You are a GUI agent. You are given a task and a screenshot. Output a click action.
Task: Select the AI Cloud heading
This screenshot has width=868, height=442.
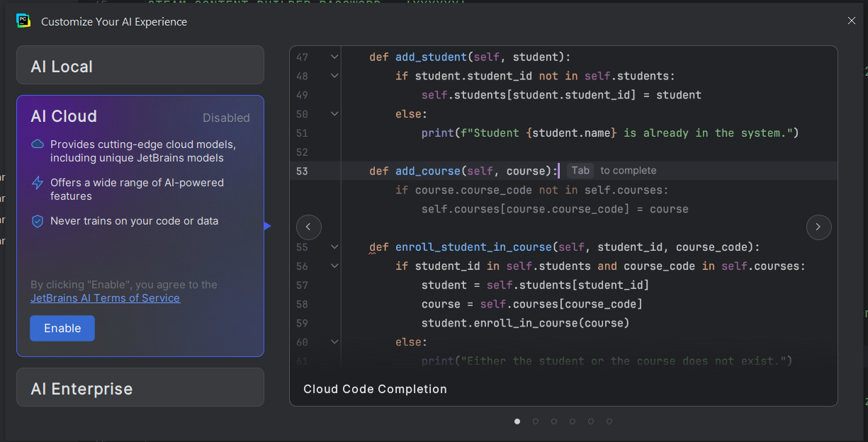pos(64,116)
